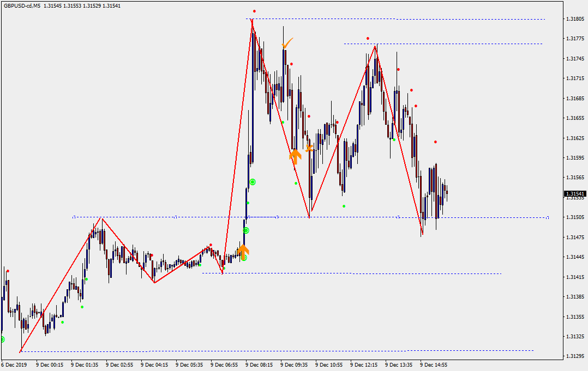Click the 9 Dec 08:15 time label
This screenshot has height=371, width=588.
pos(259,365)
